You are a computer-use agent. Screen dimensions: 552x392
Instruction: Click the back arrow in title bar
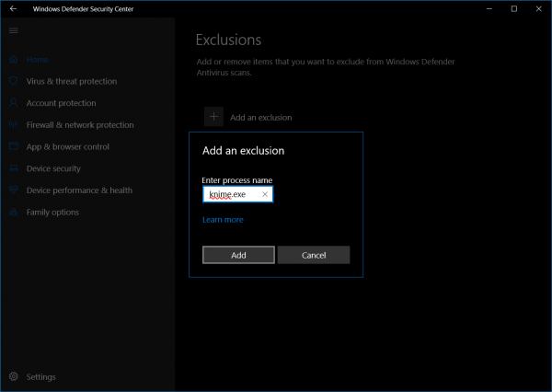13,8
